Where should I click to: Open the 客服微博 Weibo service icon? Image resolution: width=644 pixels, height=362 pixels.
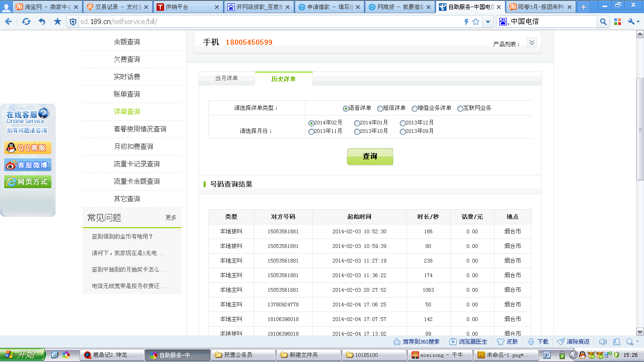tap(28, 165)
